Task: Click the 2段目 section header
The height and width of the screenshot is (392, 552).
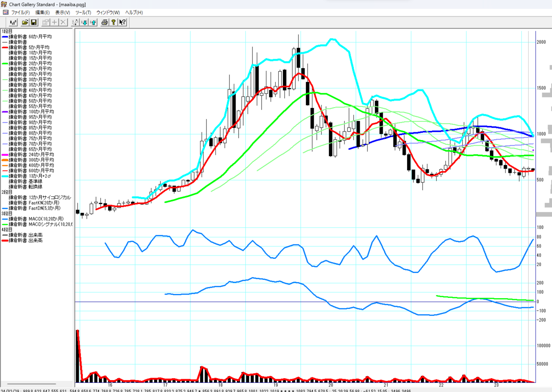Action: pos(7,192)
